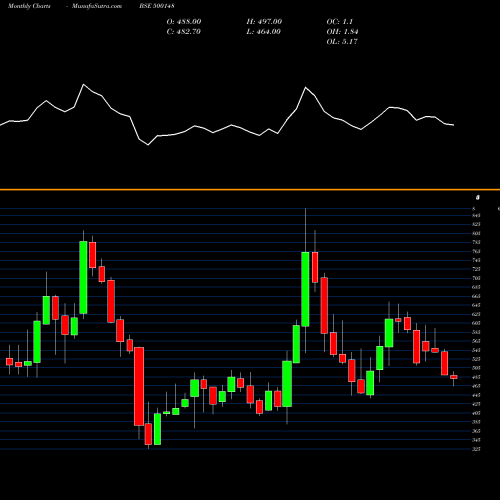
Task: Click the close price "C: 482.70"
Action: coord(183,32)
